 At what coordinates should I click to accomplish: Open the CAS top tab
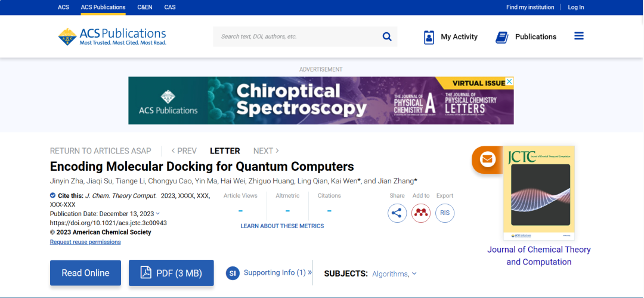tap(169, 7)
